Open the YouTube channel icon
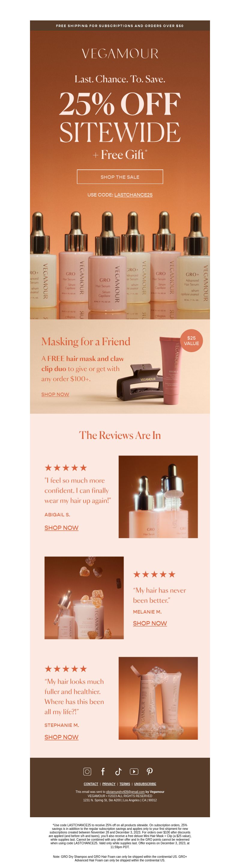The image size is (240, 868). click(x=134, y=771)
